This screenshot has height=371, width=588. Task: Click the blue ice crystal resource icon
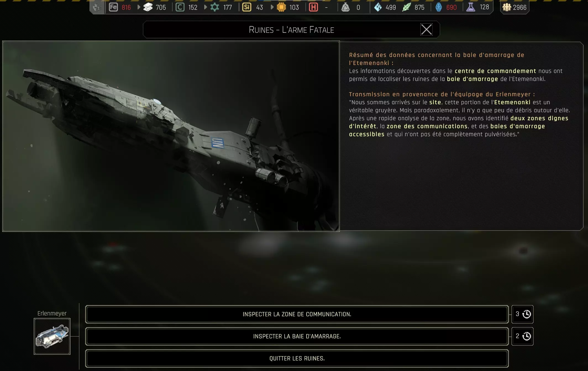[x=378, y=7]
